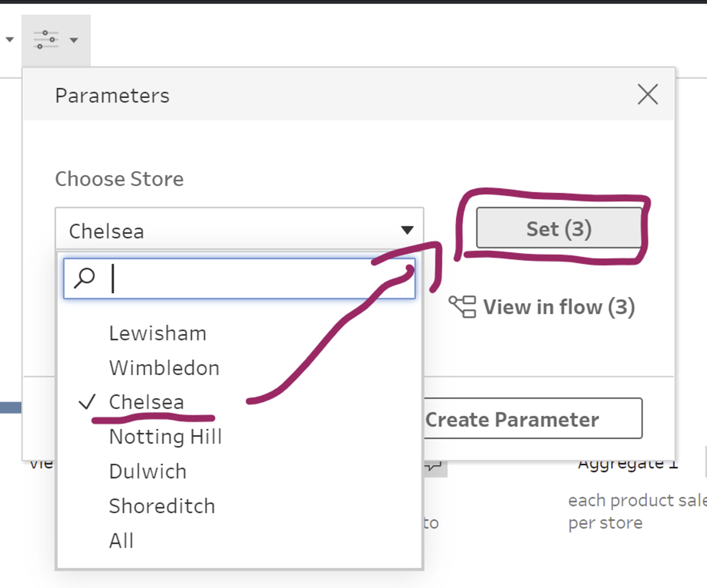Viewport: 707px width, 588px height.
Task: Choose Shoreditch from the dropdown list
Action: [162, 506]
